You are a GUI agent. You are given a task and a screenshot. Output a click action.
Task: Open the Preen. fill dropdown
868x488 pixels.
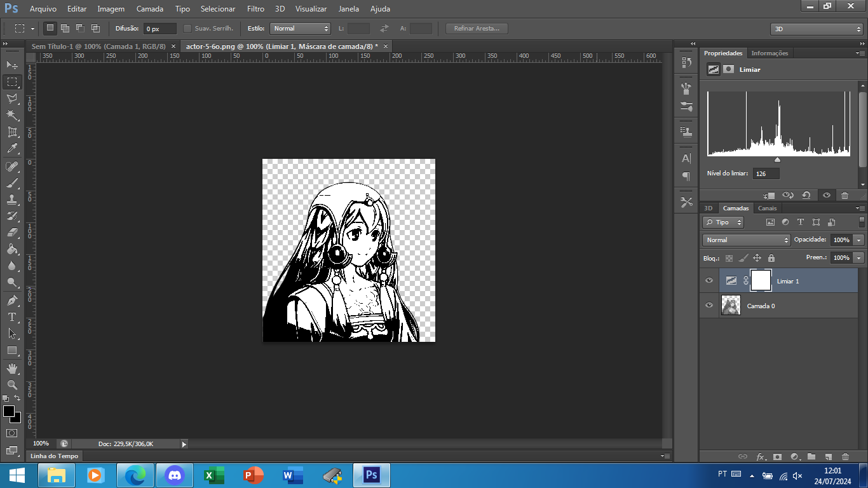pos(859,258)
